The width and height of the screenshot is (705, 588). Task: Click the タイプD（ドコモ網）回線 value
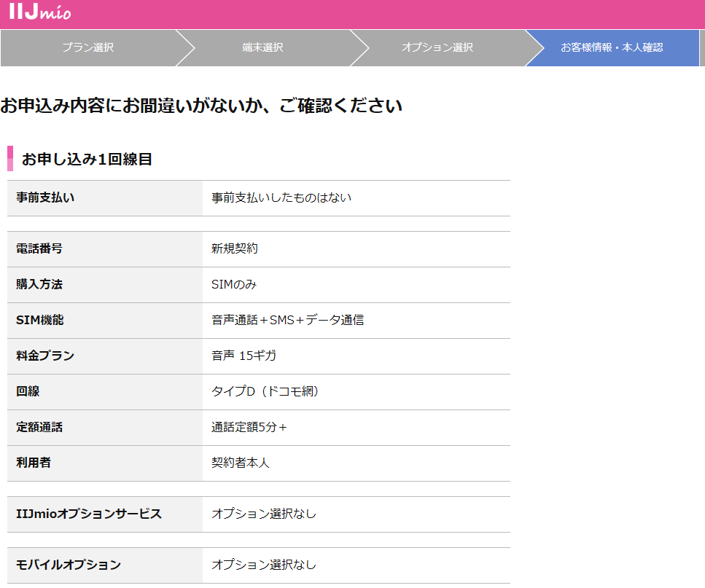pos(267,392)
